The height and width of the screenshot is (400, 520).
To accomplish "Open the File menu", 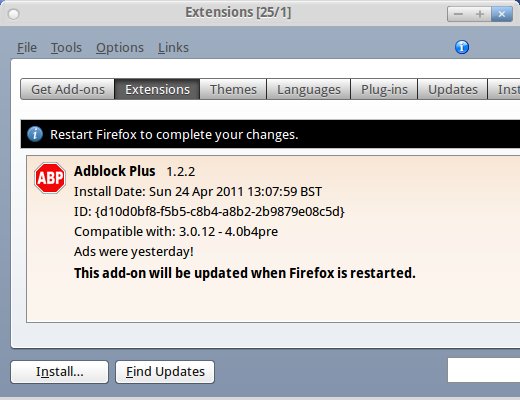I will [x=27, y=48].
